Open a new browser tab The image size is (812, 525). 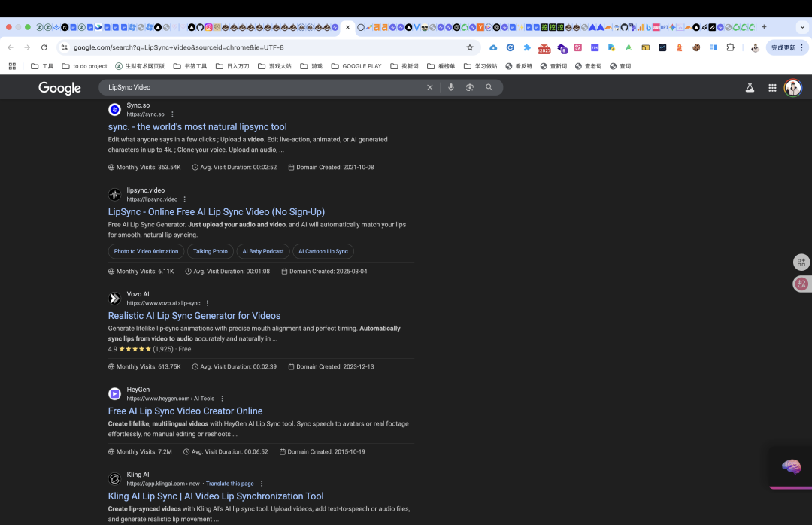[764, 27]
